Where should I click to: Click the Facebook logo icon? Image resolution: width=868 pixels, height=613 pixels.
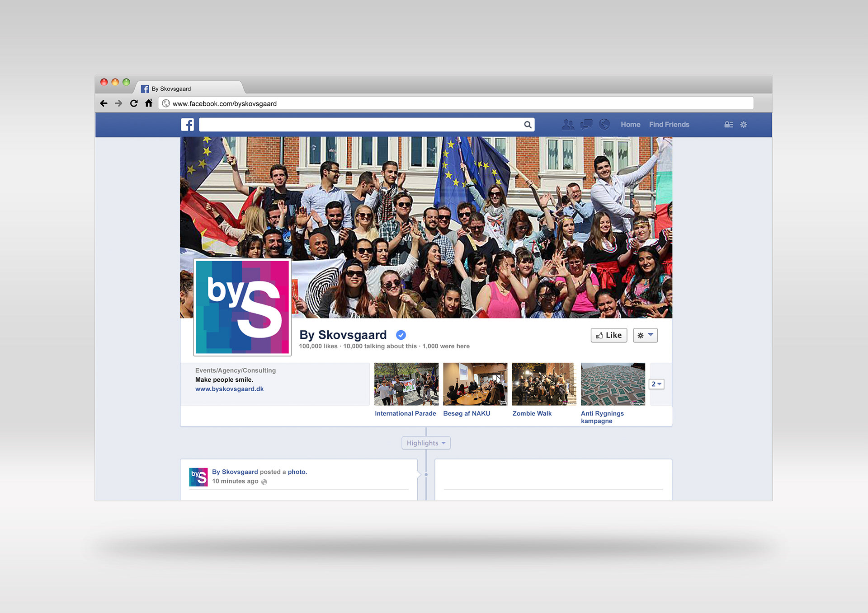pos(187,125)
